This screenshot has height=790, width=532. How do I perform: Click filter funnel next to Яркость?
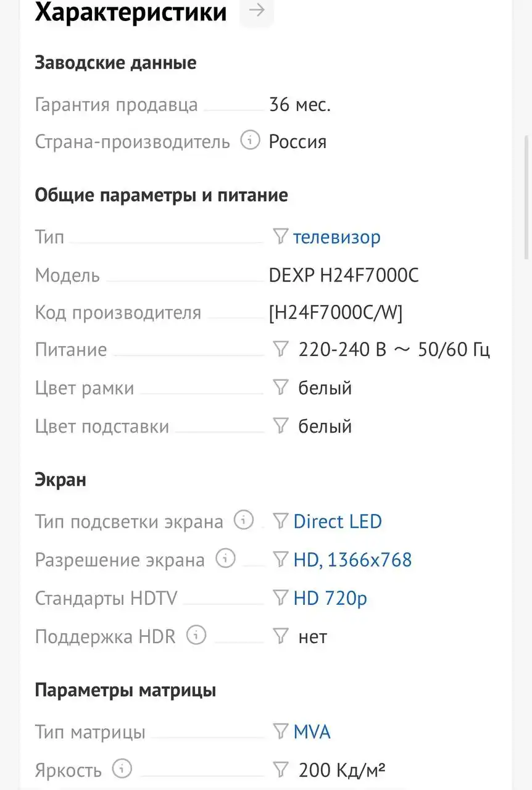click(x=280, y=769)
